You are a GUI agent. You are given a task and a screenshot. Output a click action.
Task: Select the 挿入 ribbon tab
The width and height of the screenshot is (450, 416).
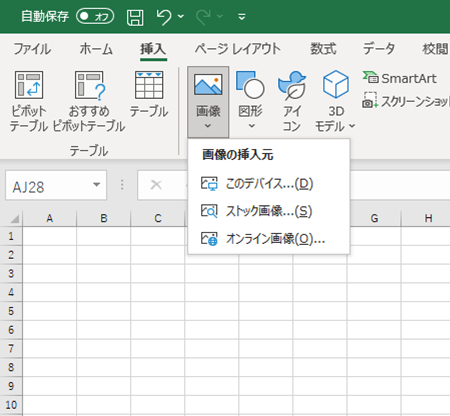pyautogui.click(x=153, y=49)
